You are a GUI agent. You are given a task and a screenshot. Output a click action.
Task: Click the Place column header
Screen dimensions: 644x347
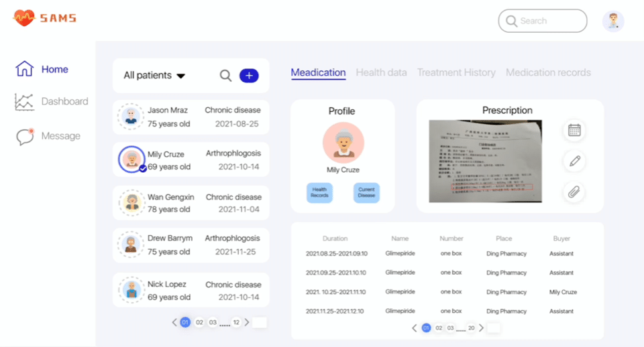point(504,238)
